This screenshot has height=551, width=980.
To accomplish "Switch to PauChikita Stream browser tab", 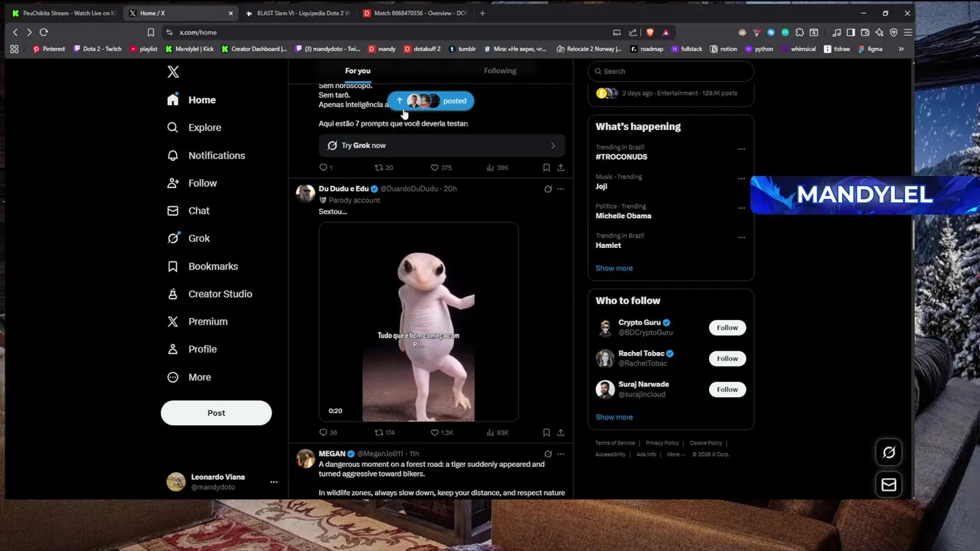I will click(63, 13).
